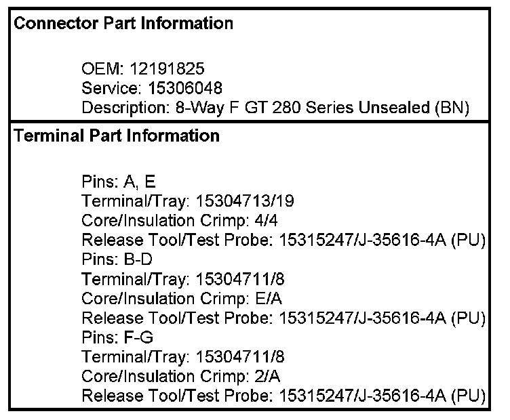Click the (PU) code in the last line

coord(469,396)
